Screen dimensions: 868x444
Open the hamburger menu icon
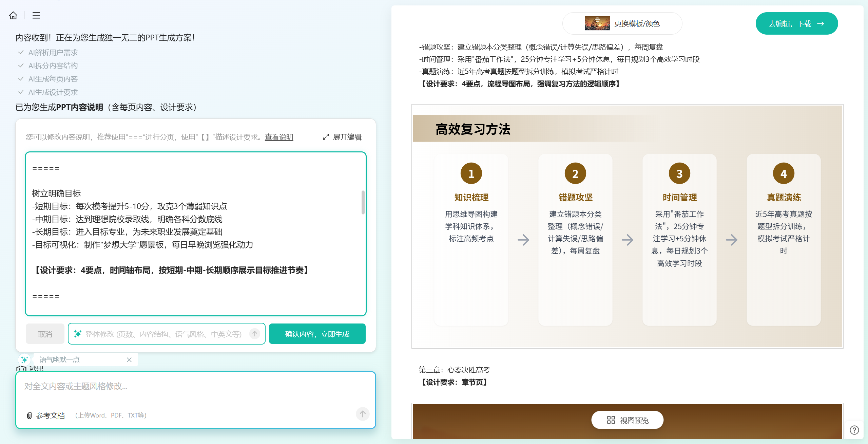(36, 15)
